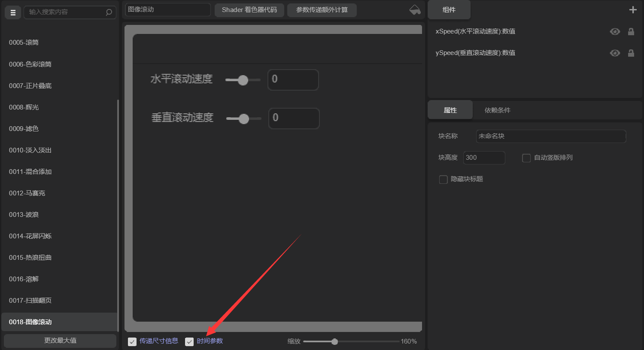Viewport: 644px width, 350px height.
Task: Click the 块名称 input field
Action: click(551, 136)
